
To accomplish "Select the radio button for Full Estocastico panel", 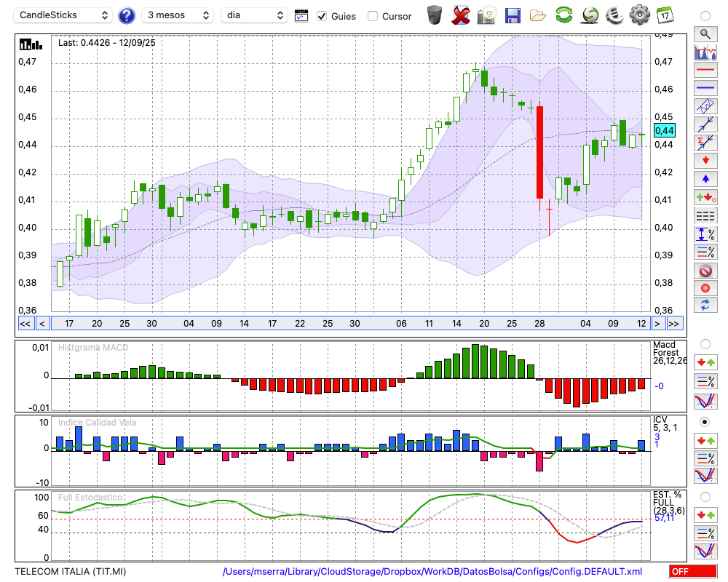I will coord(705,497).
